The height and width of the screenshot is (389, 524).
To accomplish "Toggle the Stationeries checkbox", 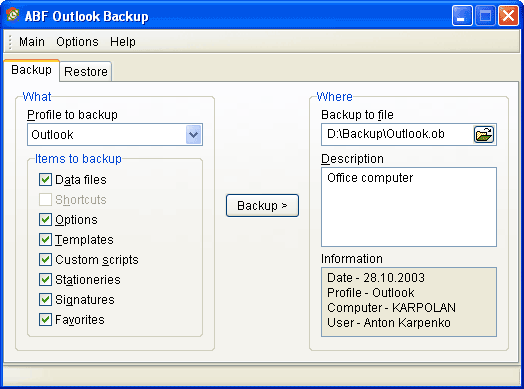I will coord(45,280).
